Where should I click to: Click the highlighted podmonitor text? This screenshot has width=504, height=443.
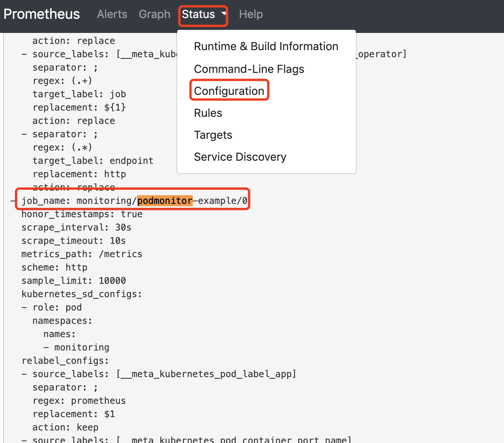click(165, 201)
